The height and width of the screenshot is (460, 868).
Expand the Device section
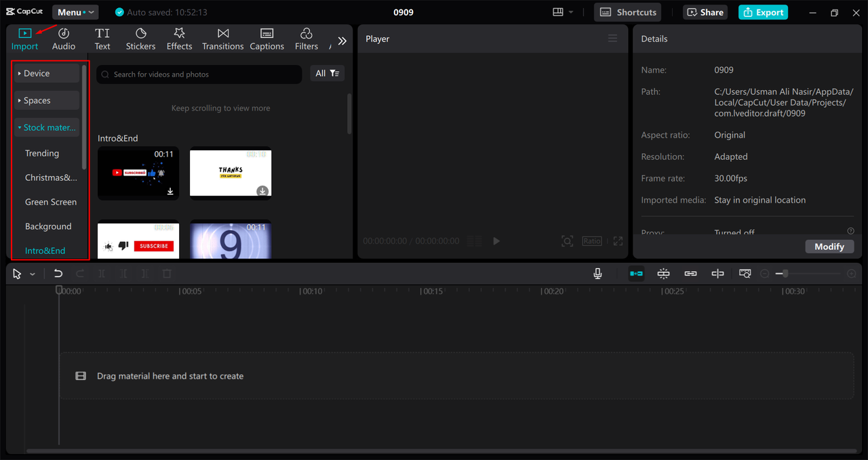pyautogui.click(x=47, y=73)
